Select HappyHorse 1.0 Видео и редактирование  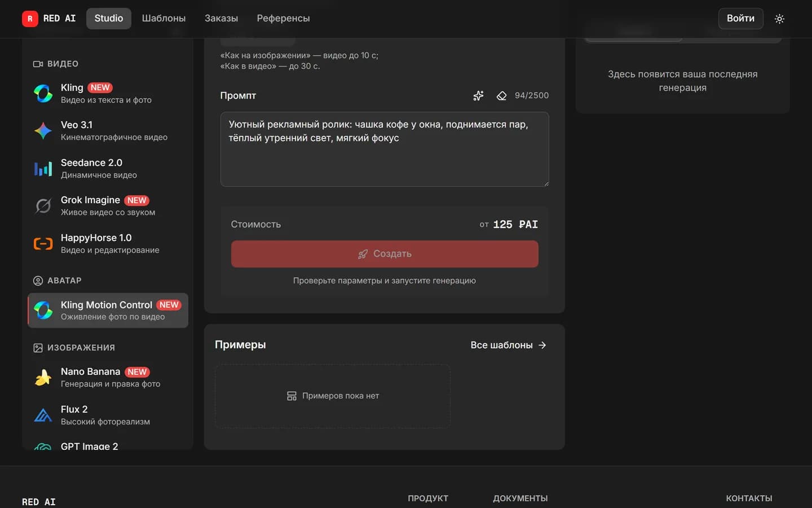click(x=108, y=244)
